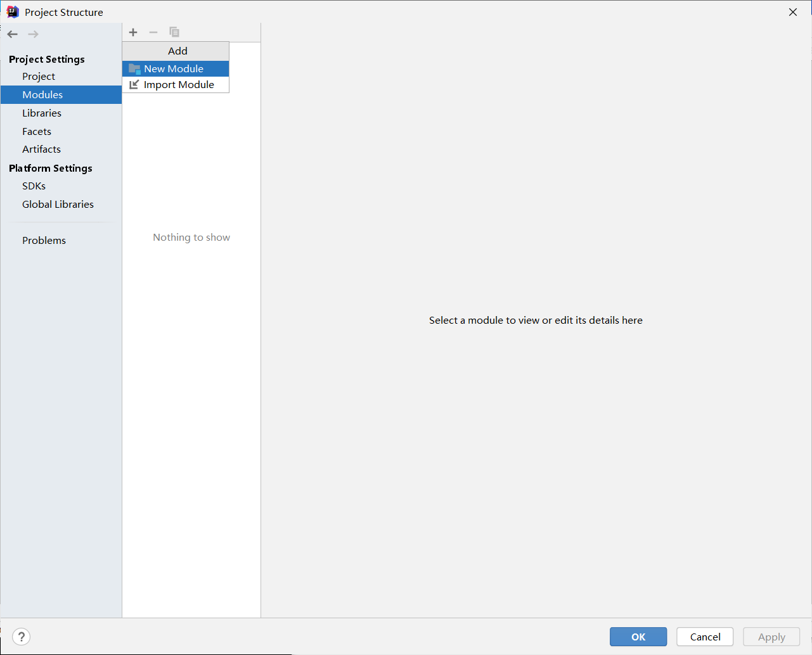Open Facets settings
The image size is (812, 655).
(x=61, y=132)
